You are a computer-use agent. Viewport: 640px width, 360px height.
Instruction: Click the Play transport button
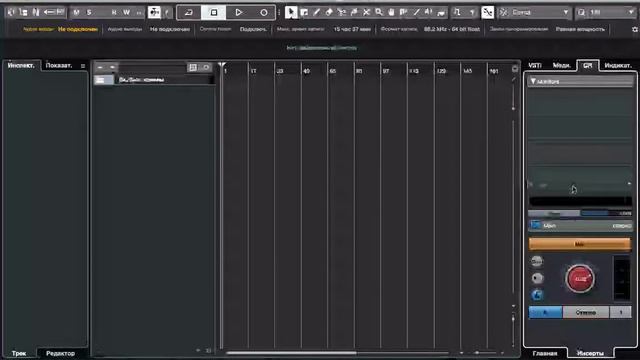239,13
